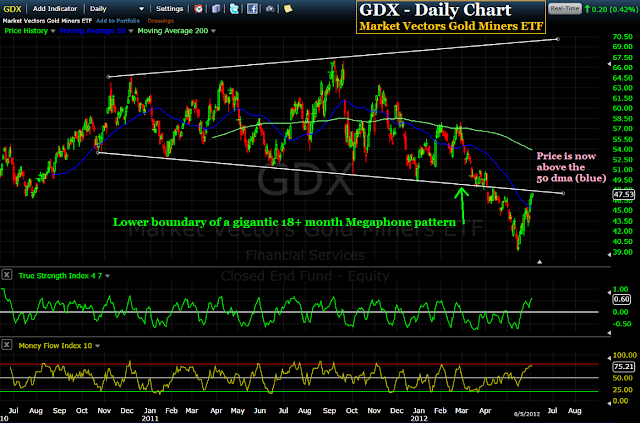The height and width of the screenshot is (423, 640).
Task: Expand True Strength Index 4 7 options
Action: click(x=107, y=276)
